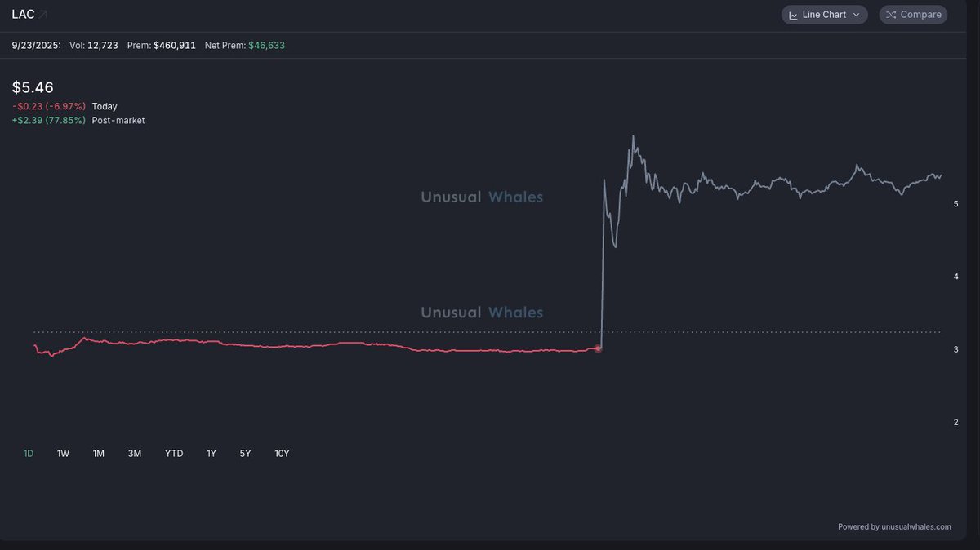Click the line chart icon in chart type button
980x550 pixels.
pos(793,15)
